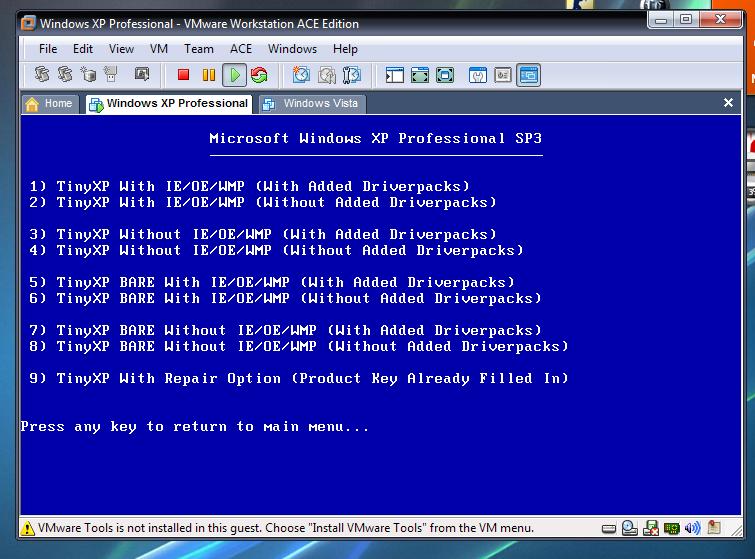Maximize the VMware Workstation window
Screen dimensions: 755x559
pos(686,19)
